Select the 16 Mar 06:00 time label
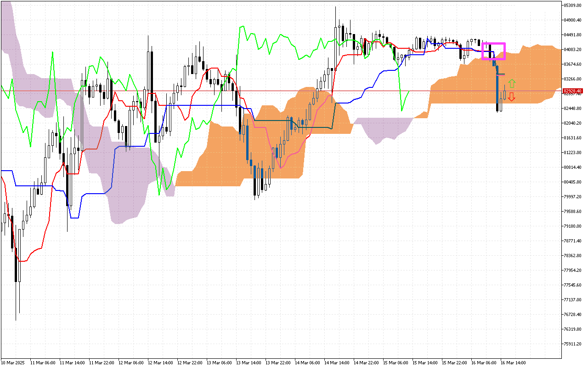 [x=484, y=363]
